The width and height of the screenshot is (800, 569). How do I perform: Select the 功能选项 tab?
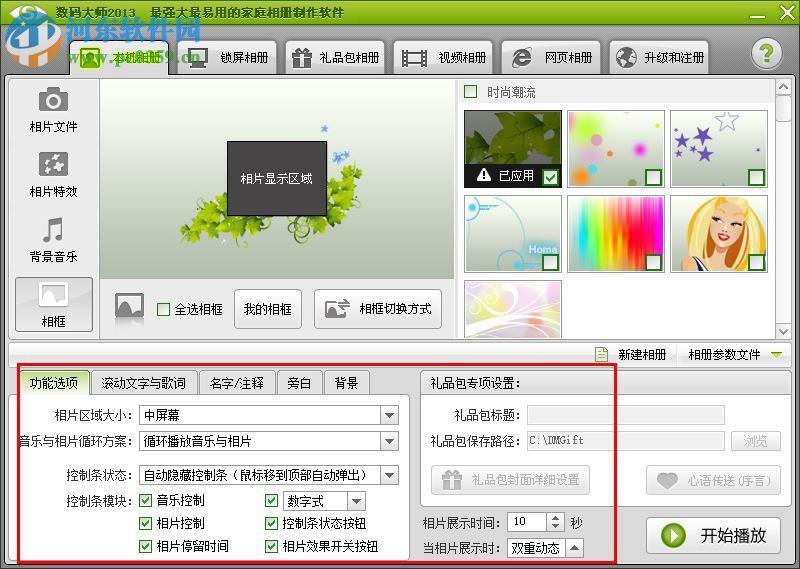tap(54, 383)
